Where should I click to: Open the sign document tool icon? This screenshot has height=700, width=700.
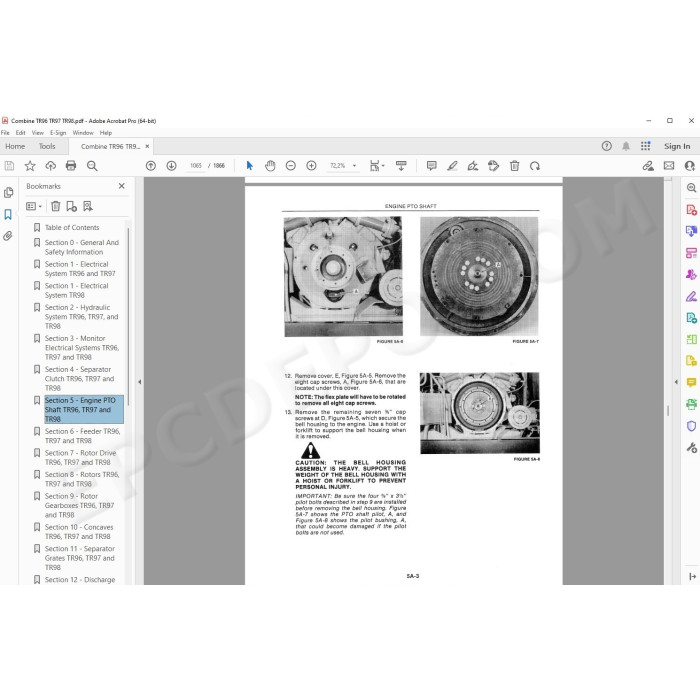pos(473,166)
